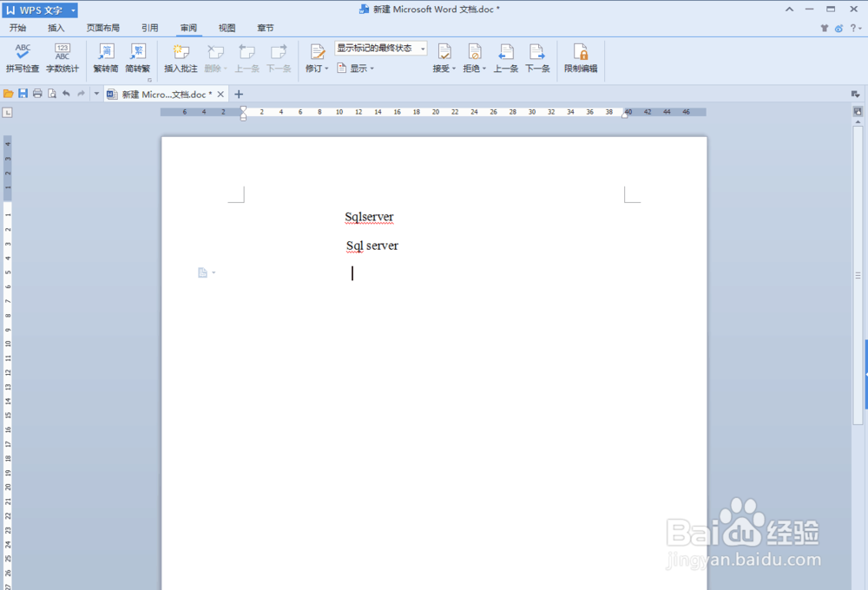
Task: Switch to the 插入 tab
Action: 56,28
